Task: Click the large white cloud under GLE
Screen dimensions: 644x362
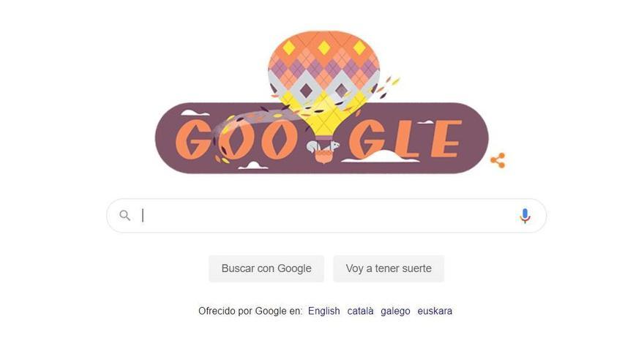Action: (381, 157)
